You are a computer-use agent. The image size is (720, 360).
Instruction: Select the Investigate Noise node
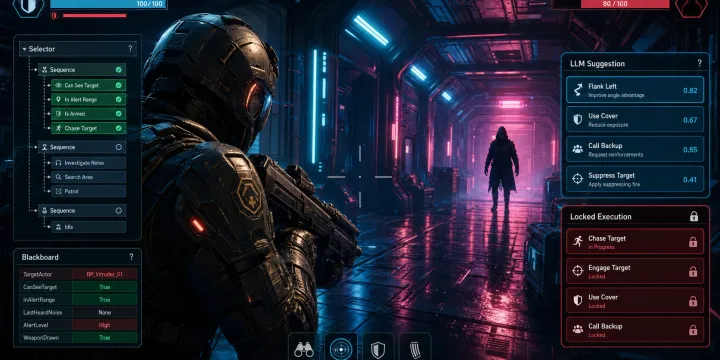(88, 163)
